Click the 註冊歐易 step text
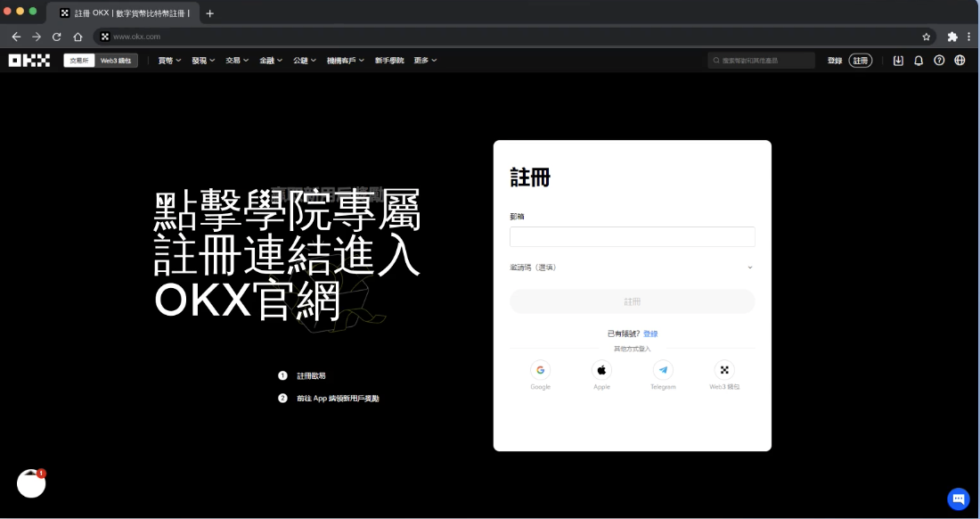 311,375
